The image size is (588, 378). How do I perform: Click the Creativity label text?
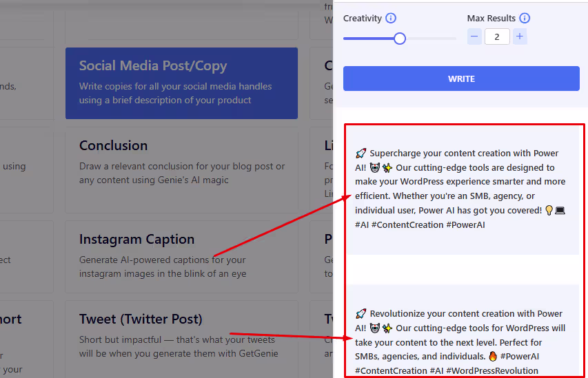point(363,19)
